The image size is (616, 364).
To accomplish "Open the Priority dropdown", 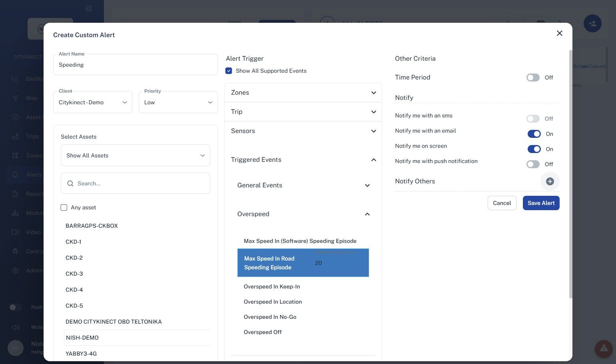I will coord(178,102).
